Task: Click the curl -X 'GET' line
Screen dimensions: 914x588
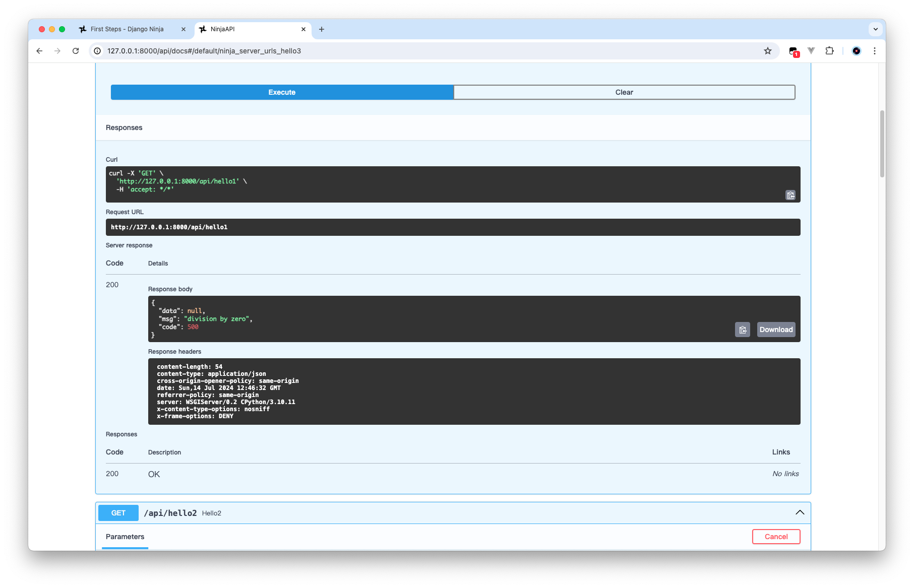Action: coord(136,173)
